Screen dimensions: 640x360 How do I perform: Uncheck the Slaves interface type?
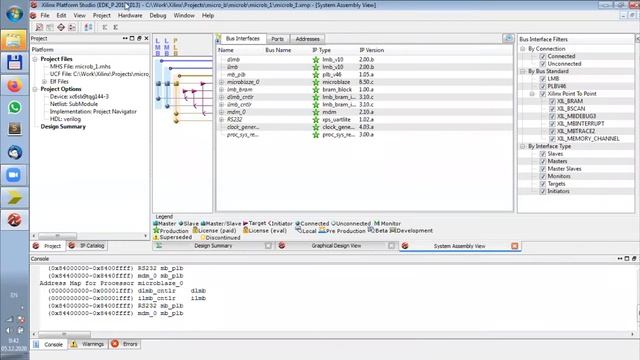pos(543,154)
